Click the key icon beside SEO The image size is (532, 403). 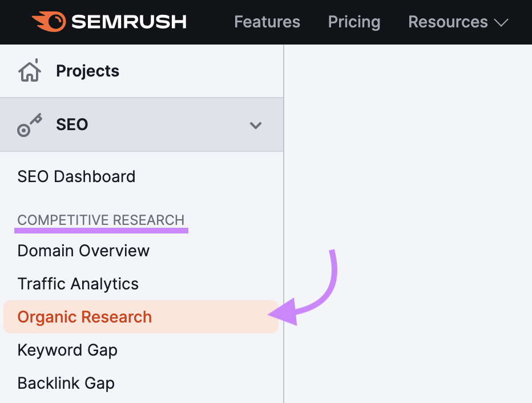[29, 125]
